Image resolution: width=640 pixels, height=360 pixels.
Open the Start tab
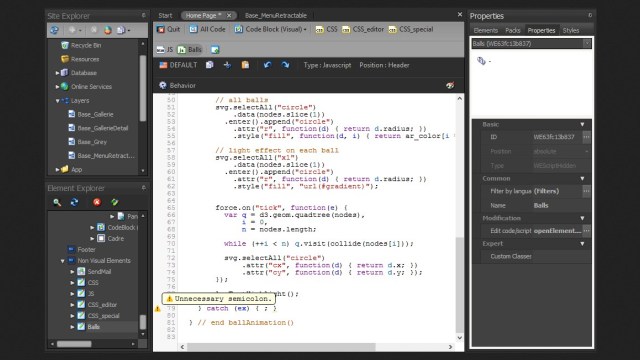click(x=165, y=16)
